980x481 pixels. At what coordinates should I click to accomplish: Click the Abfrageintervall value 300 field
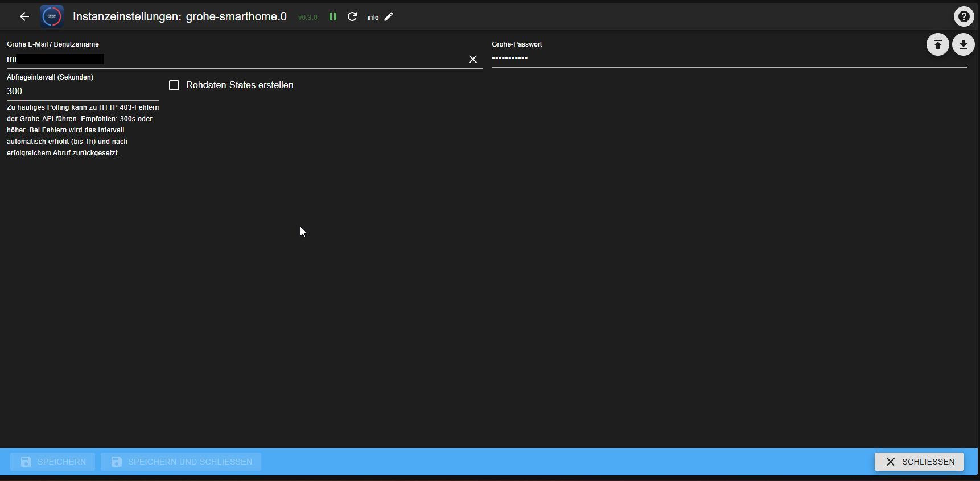(83, 91)
